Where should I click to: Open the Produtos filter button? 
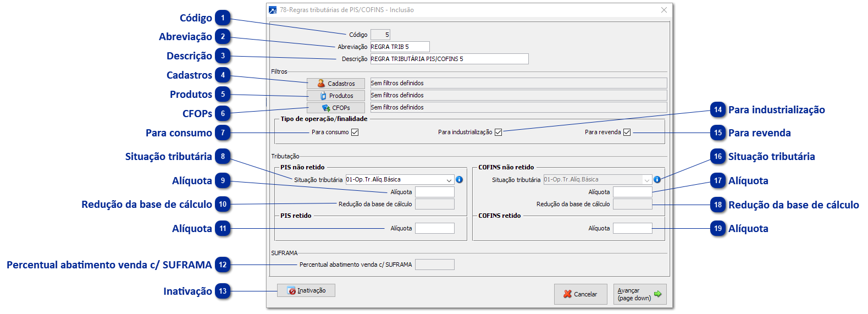tap(336, 96)
